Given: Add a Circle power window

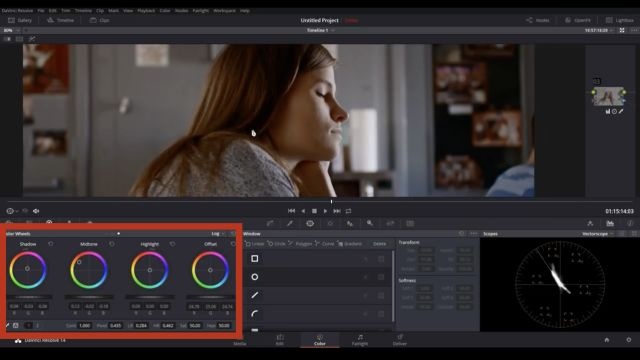Looking at the screenshot, I should pyautogui.click(x=276, y=244).
